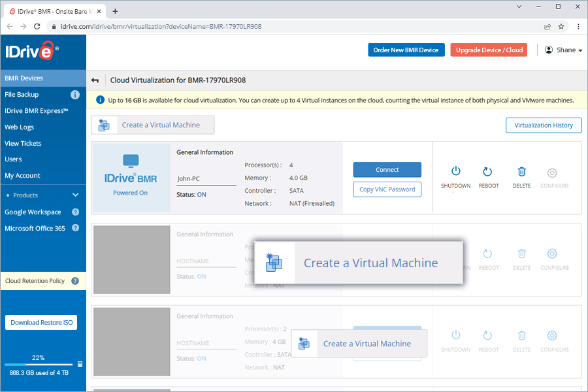
Task: Click the Microsoft Office 365 help icon
Action: click(x=75, y=228)
